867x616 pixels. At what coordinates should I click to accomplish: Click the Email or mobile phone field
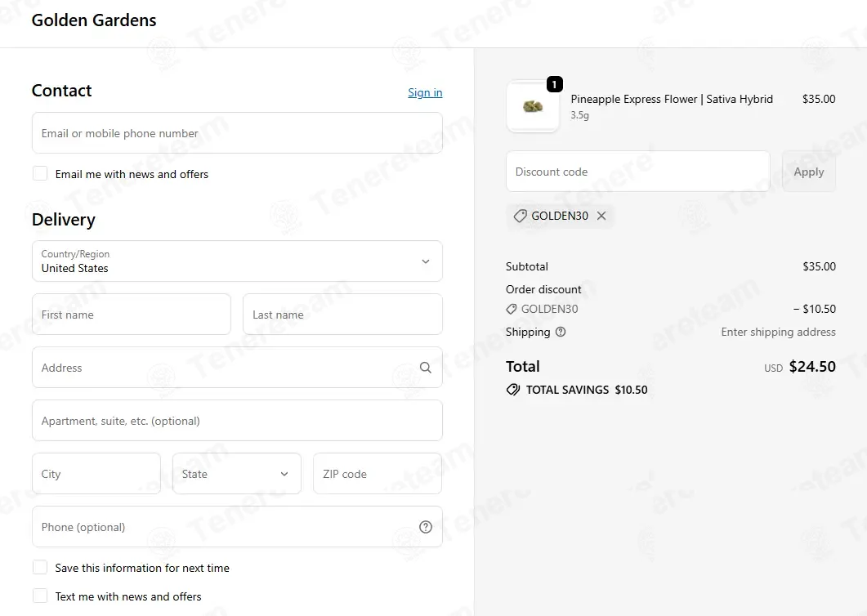[x=237, y=132]
